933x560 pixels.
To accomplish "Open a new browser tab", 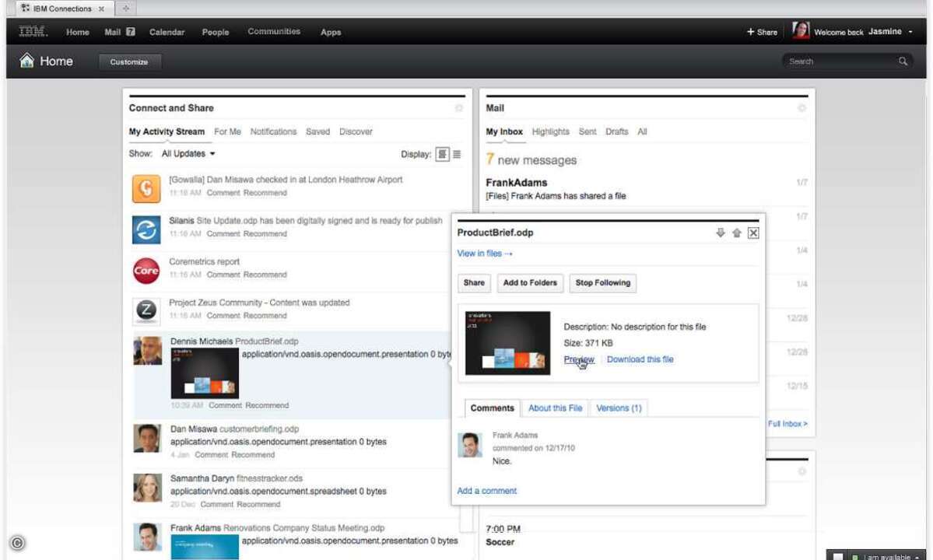I will pyautogui.click(x=125, y=9).
